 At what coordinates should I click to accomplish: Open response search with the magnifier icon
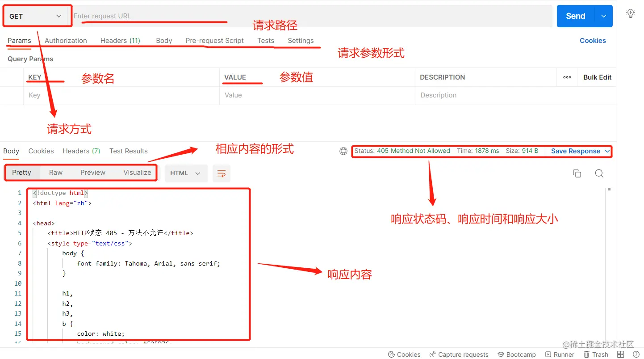[599, 173]
